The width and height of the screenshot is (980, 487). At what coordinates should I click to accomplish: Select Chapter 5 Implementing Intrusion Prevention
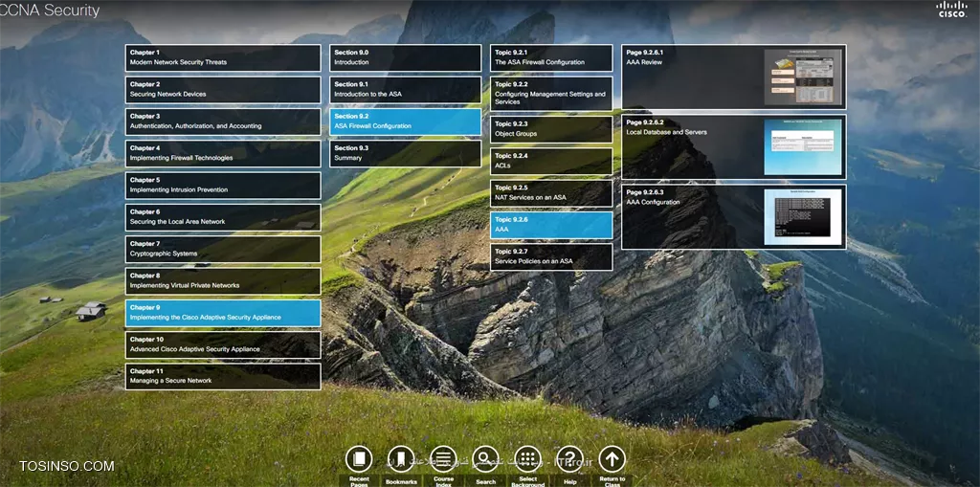tap(223, 185)
